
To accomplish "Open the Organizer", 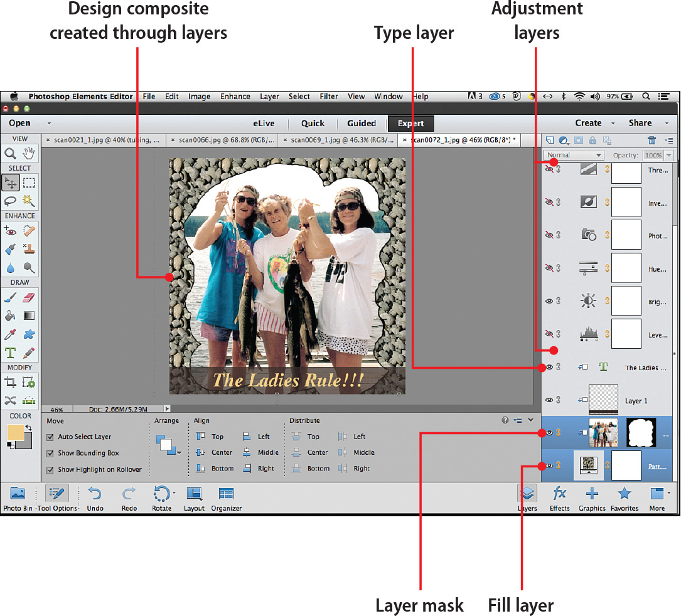I will (x=227, y=498).
